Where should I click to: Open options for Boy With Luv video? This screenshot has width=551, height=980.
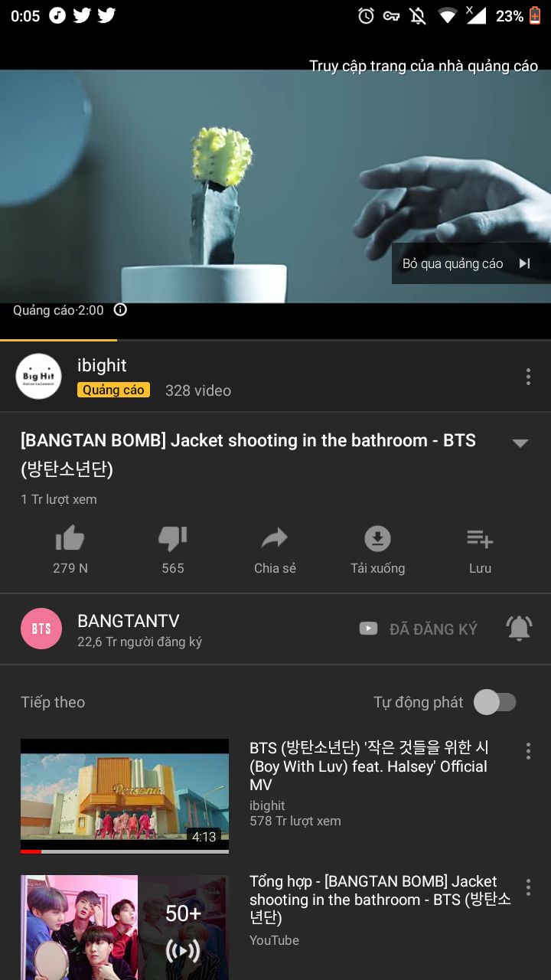pyautogui.click(x=528, y=751)
